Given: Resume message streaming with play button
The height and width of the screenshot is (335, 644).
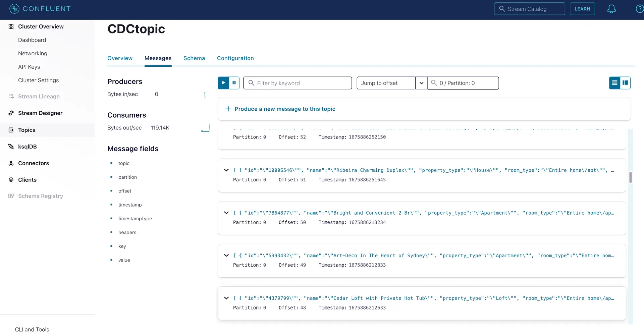Looking at the screenshot, I should [223, 83].
